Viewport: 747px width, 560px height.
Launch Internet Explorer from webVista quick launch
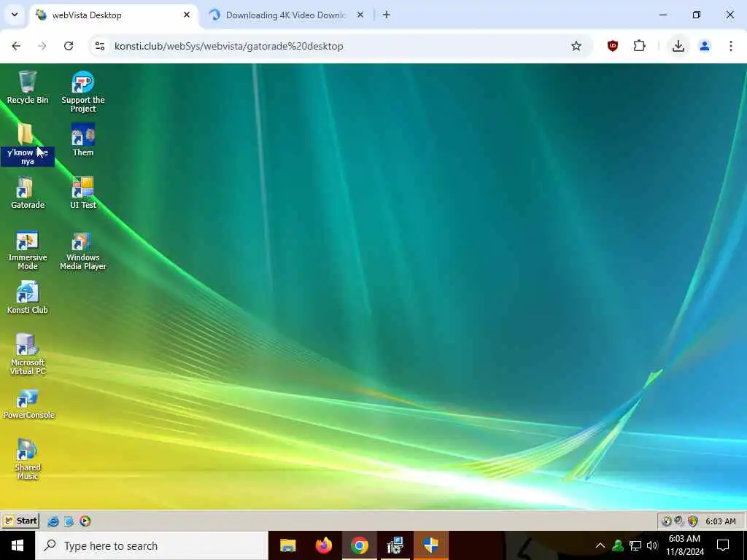pos(53,521)
